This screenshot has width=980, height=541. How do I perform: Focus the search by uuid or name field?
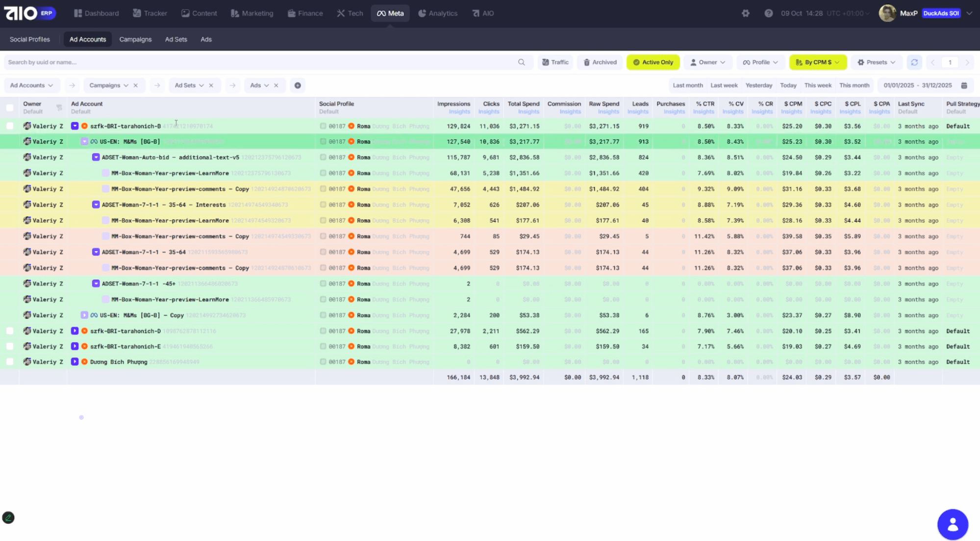point(260,62)
